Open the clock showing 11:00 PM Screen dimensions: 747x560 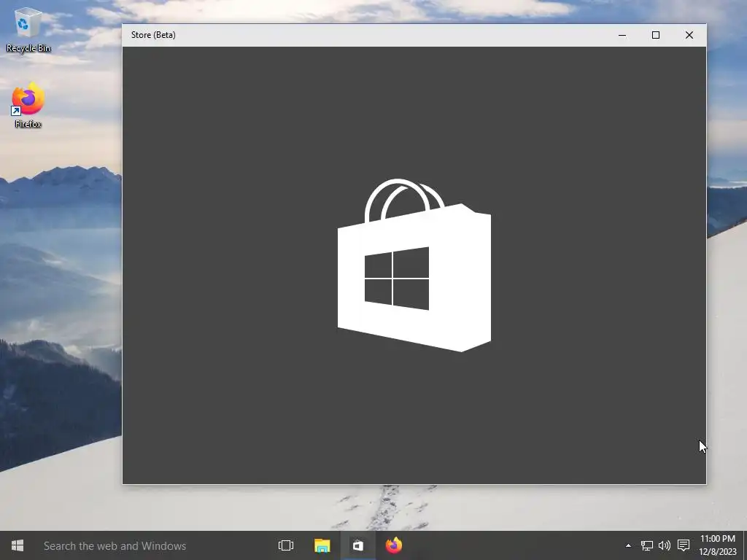click(718, 545)
